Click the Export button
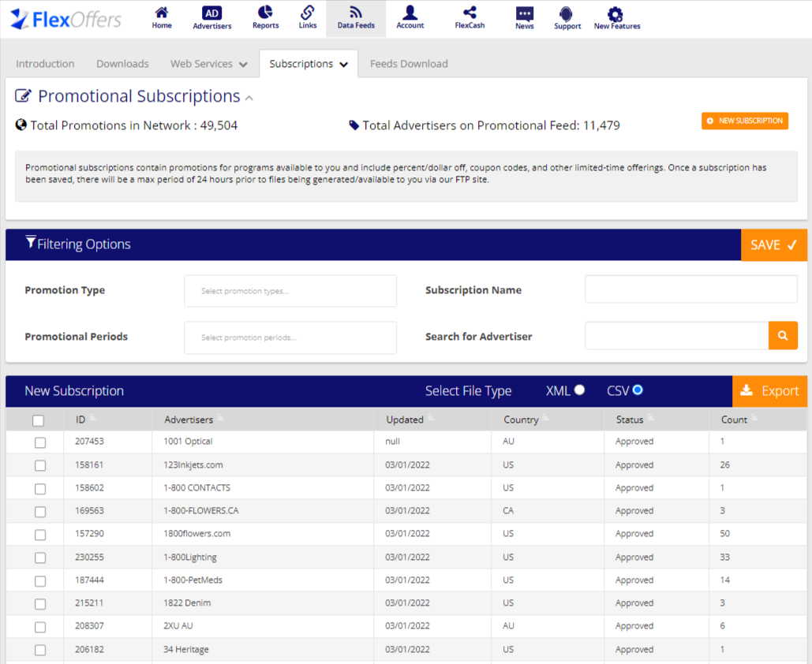The height and width of the screenshot is (664, 812). tap(769, 390)
